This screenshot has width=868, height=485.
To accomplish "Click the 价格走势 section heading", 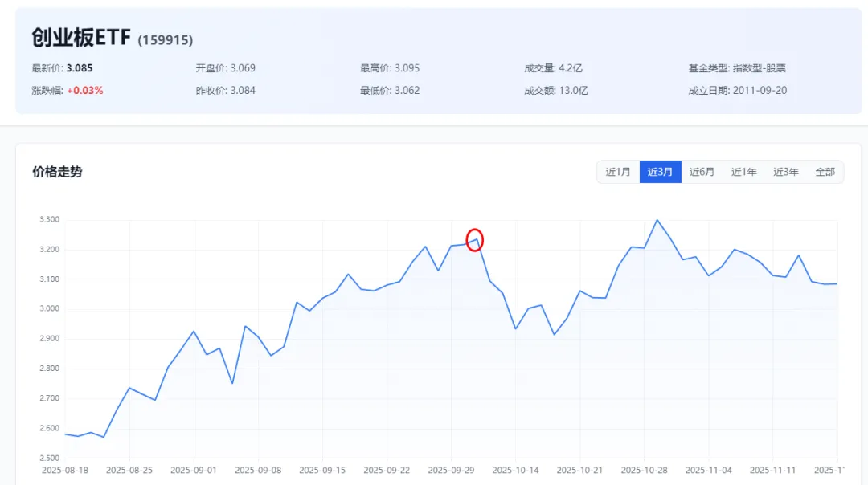I will point(57,172).
